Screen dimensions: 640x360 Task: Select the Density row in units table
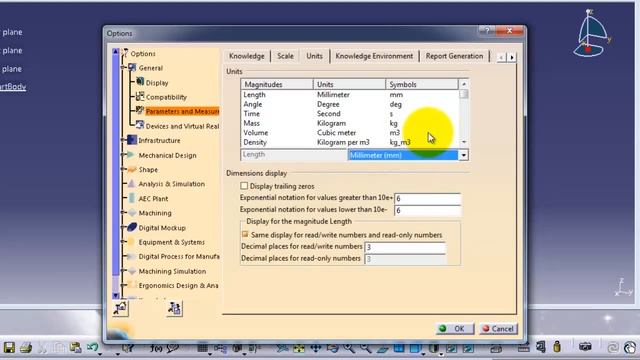[349, 142]
